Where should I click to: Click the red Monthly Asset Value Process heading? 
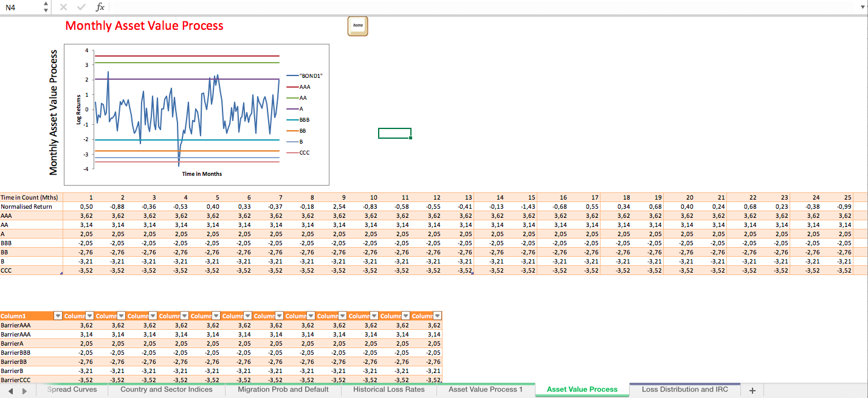click(145, 26)
